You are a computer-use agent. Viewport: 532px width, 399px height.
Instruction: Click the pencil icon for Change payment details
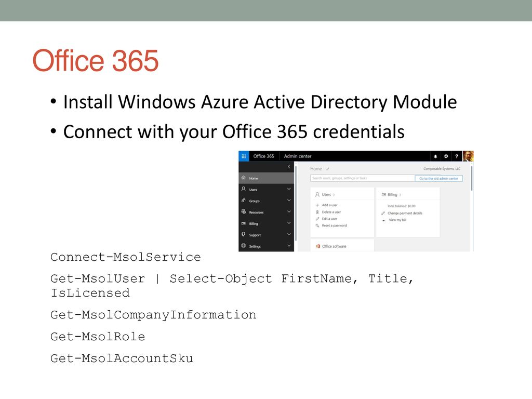[x=383, y=214]
